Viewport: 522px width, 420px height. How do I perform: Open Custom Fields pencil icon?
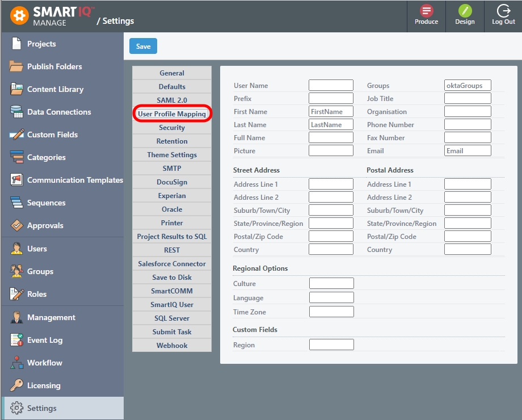(16, 134)
